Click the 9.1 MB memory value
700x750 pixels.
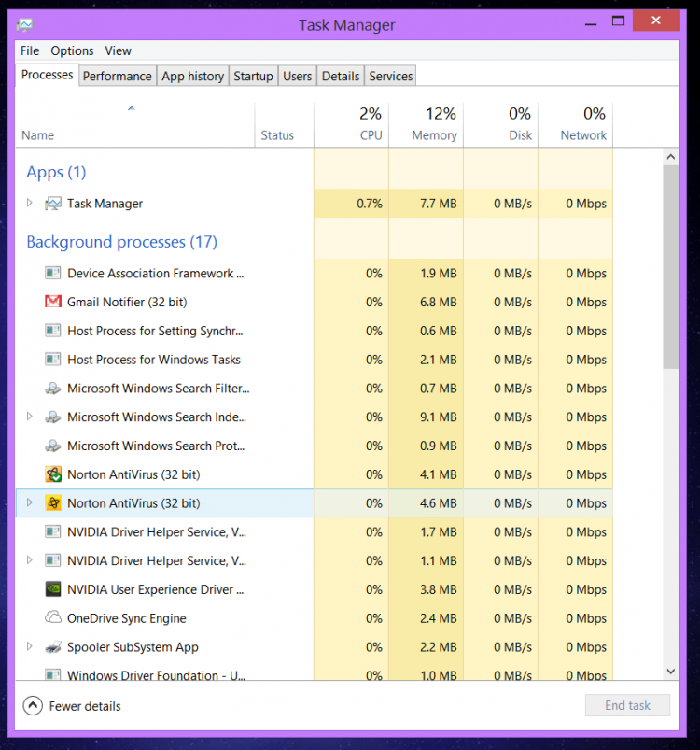pos(438,417)
